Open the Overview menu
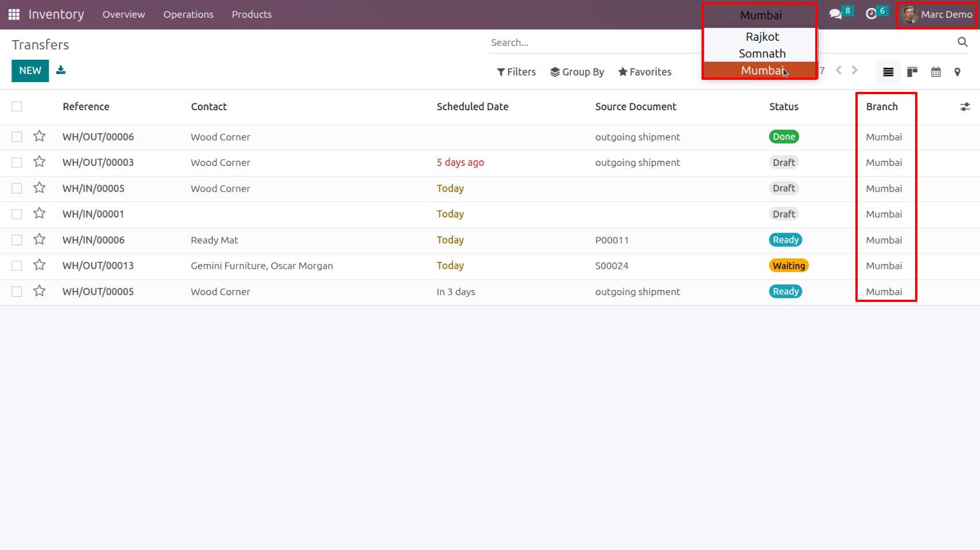 pos(123,14)
